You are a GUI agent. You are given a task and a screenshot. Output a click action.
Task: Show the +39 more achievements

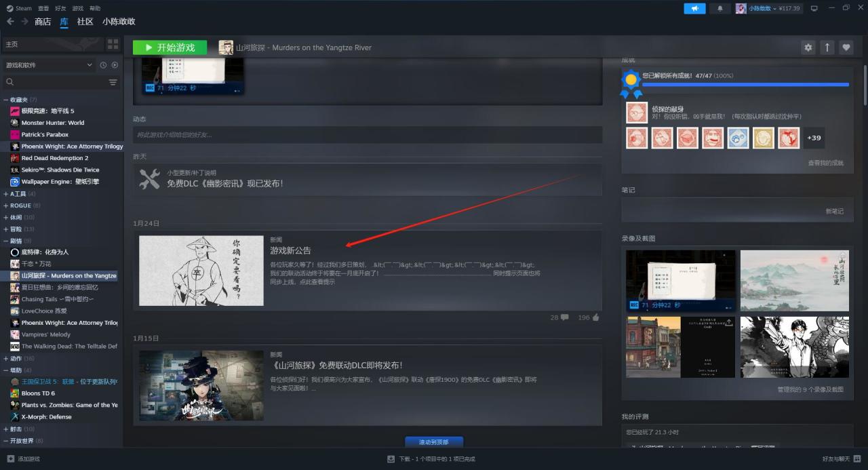pyautogui.click(x=814, y=138)
